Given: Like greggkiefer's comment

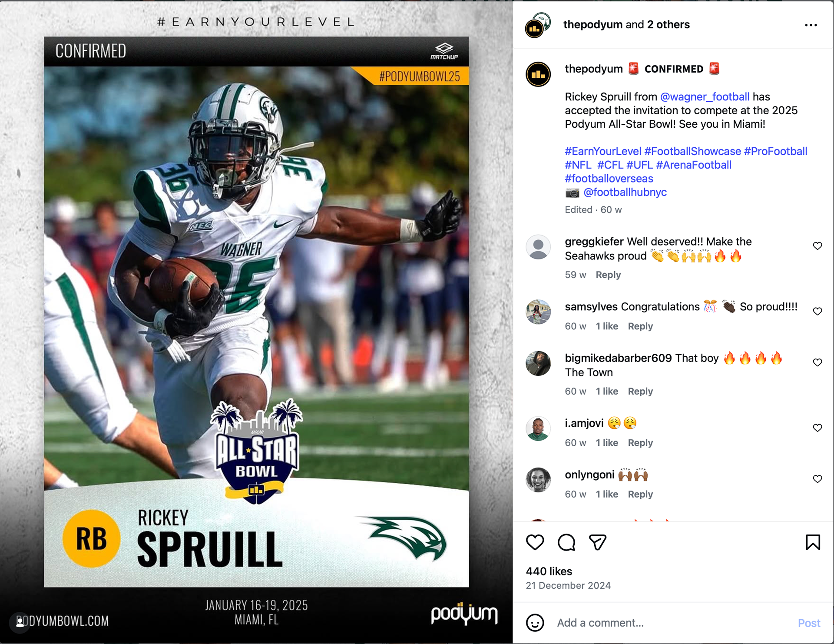Looking at the screenshot, I should pos(817,246).
